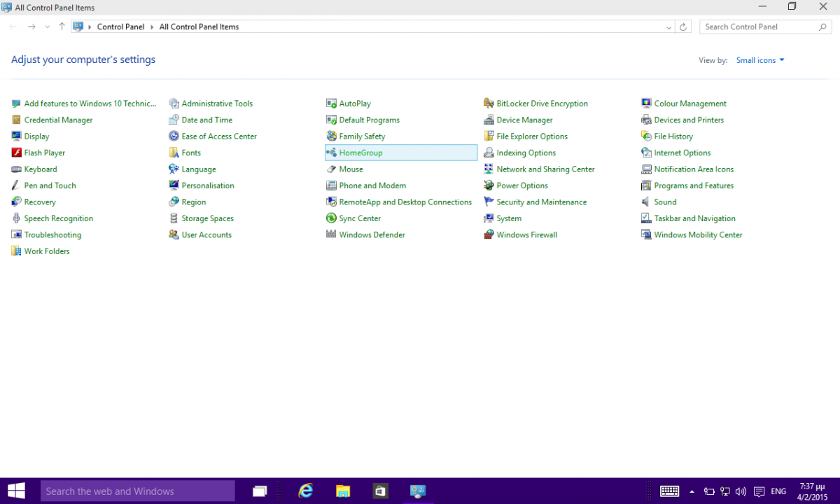Click the Administrative Tools gear icon

pos(174,104)
